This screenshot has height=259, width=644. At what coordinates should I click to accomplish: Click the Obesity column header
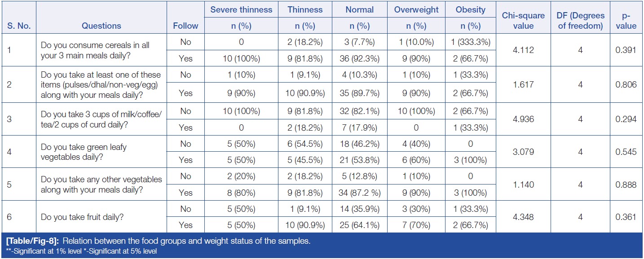click(470, 9)
